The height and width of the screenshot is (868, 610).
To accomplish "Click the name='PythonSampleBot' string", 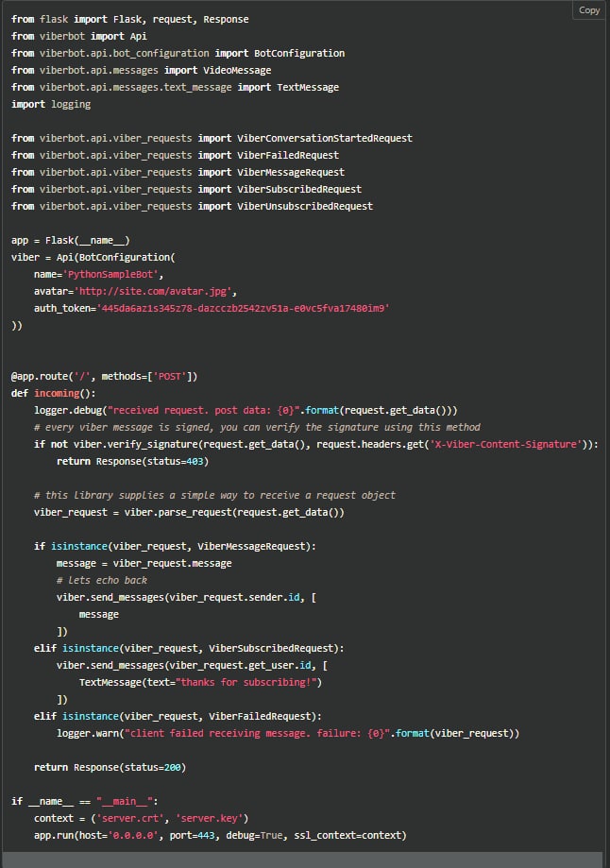I will coord(98,275).
